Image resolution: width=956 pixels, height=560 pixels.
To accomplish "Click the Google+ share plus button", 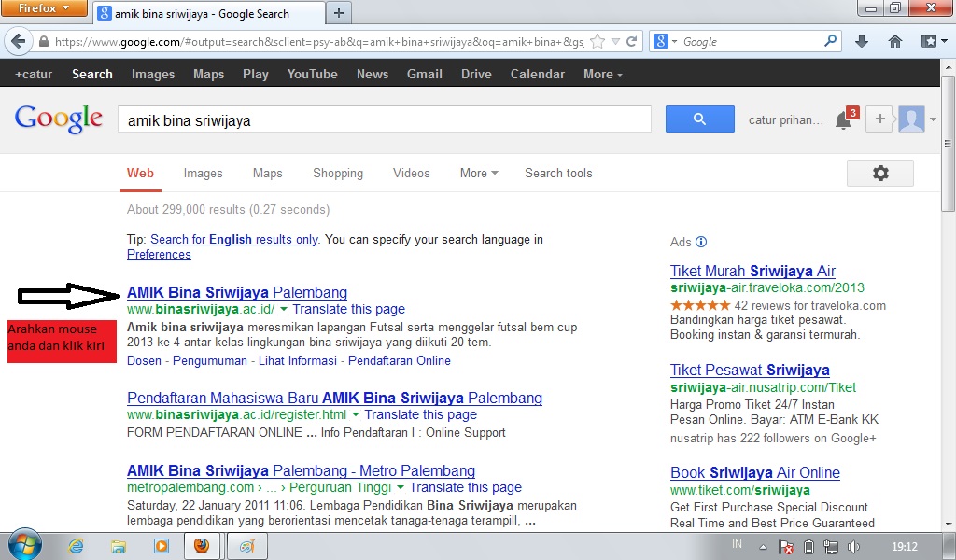I will point(879,119).
